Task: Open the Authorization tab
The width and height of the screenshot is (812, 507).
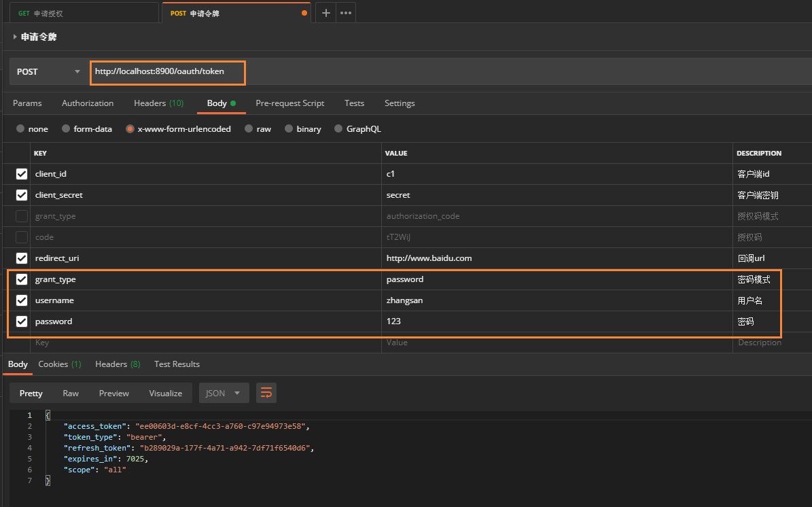Action: coord(88,103)
